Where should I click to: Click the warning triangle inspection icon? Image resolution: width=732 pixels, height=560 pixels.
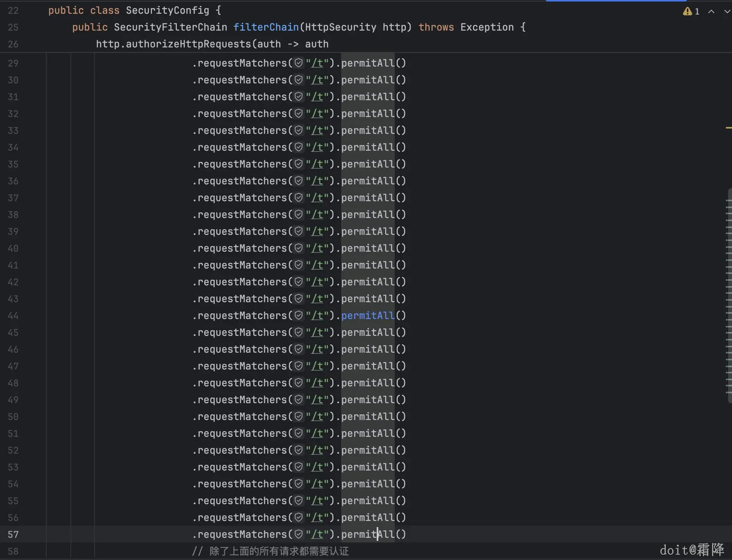(x=687, y=11)
